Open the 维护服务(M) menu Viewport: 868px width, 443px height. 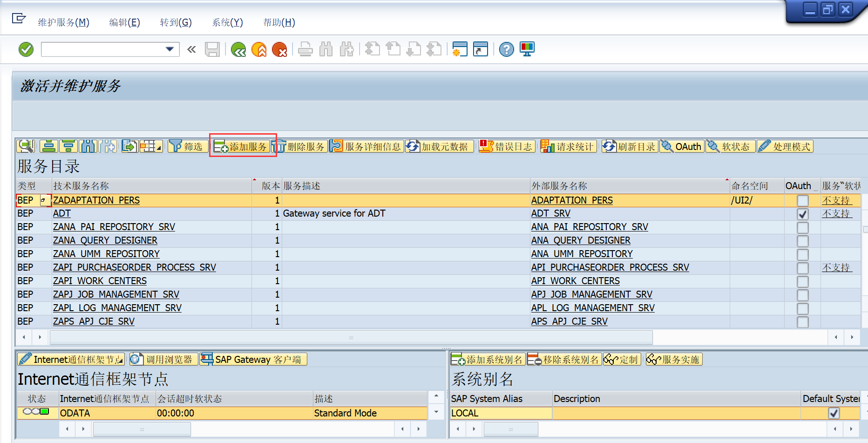pyautogui.click(x=63, y=22)
